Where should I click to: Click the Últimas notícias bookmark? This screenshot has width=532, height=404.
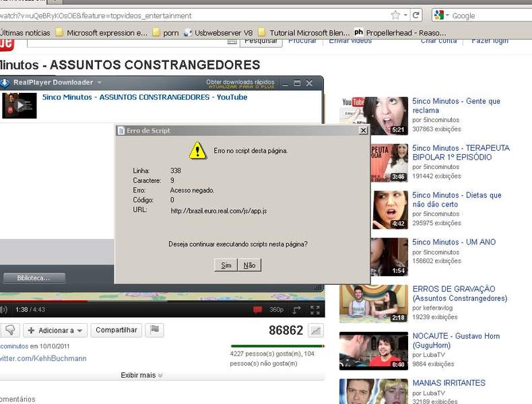point(25,33)
